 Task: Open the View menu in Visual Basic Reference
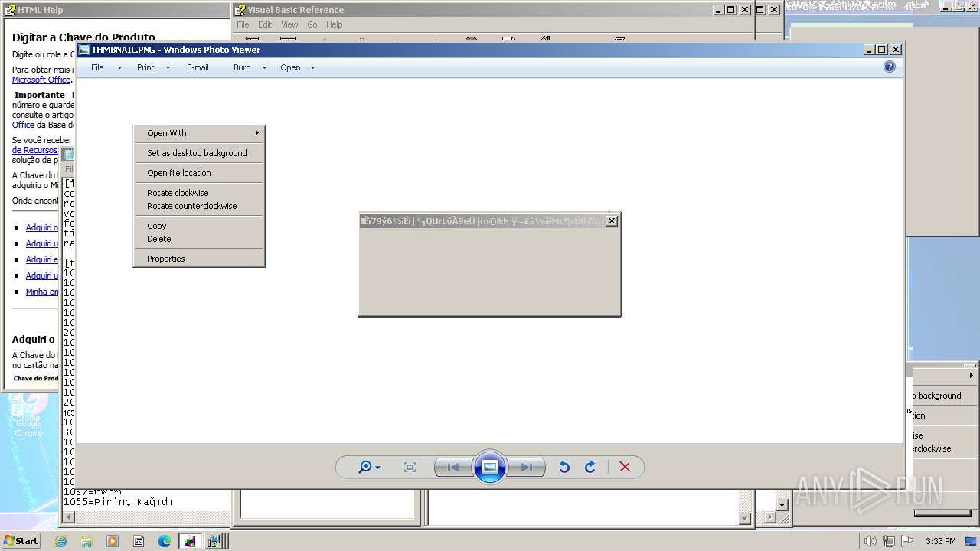[x=289, y=24]
